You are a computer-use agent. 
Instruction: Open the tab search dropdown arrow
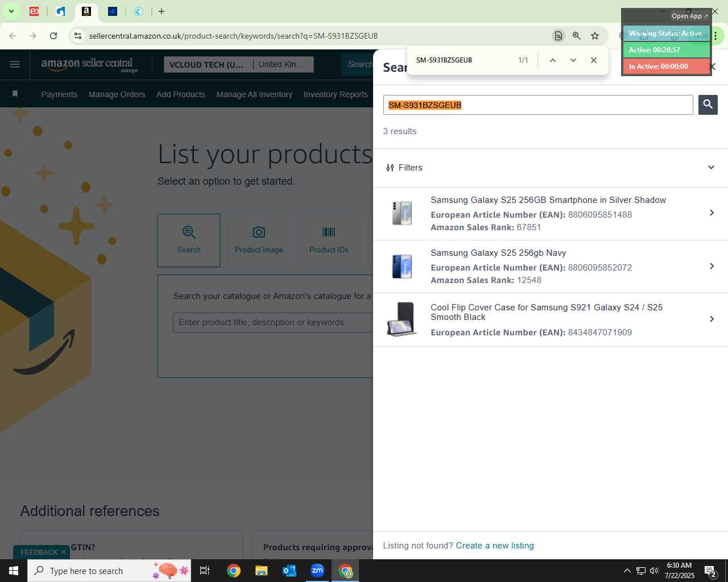(11, 11)
